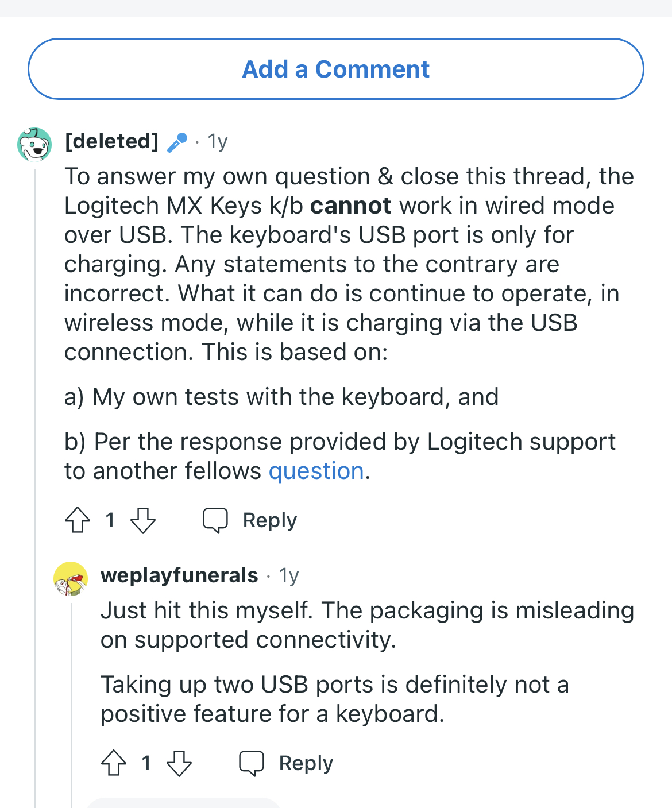The width and height of the screenshot is (672, 808).
Task: Upvote the weplayfunerals comment
Action: 114,763
